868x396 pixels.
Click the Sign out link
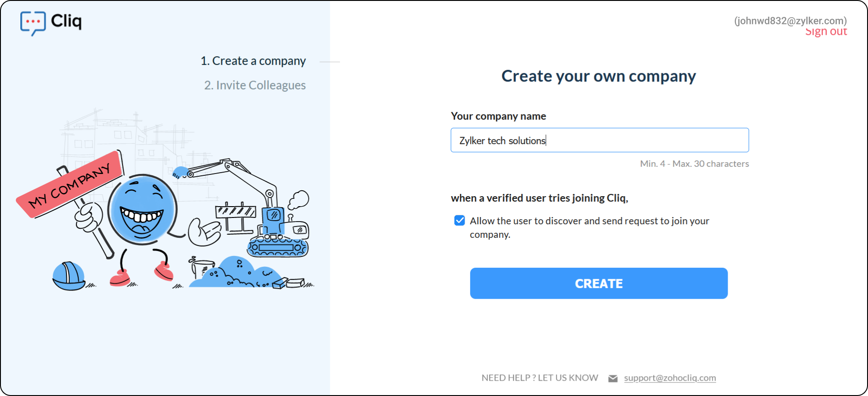point(826,31)
